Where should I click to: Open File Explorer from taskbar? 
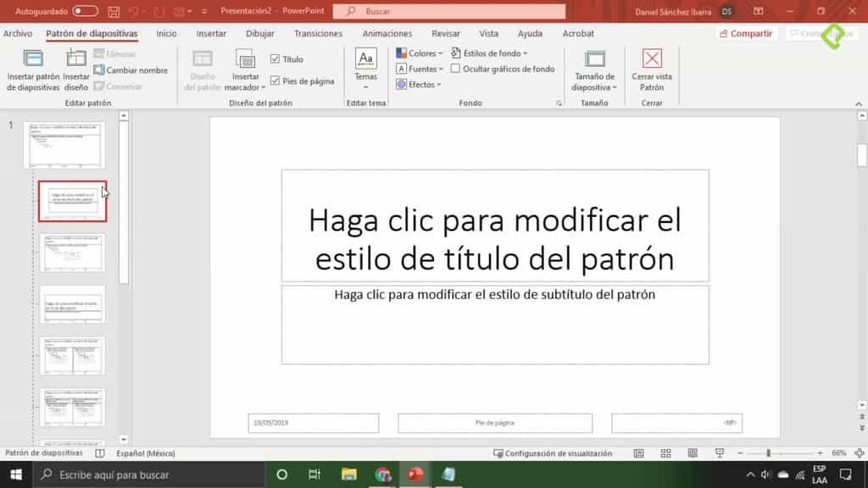click(348, 474)
